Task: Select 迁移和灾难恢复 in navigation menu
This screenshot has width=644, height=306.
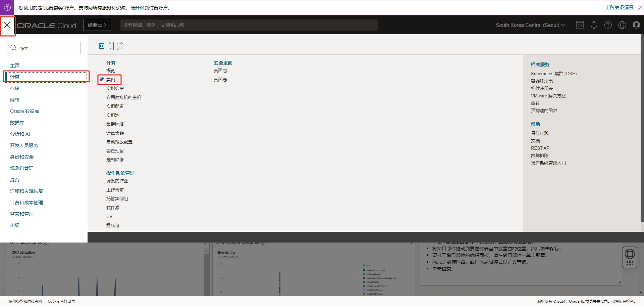Action: tap(26, 191)
